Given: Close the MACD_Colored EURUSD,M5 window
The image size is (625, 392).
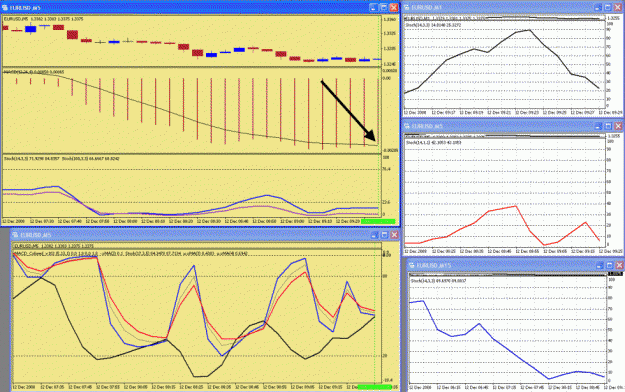Looking at the screenshot, I should click(x=394, y=235).
